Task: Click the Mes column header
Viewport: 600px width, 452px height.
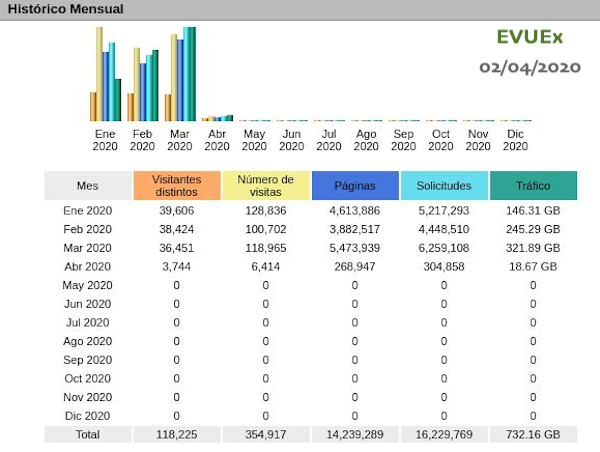Action: pos(88,186)
